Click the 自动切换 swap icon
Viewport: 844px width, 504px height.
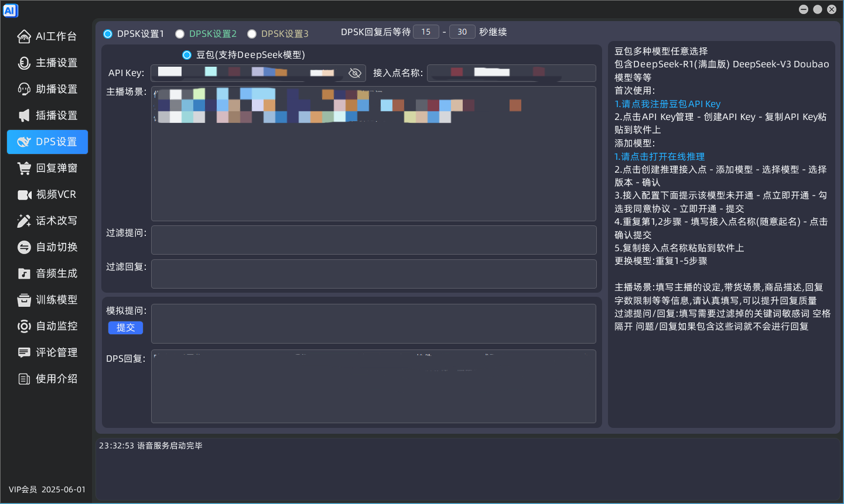pyautogui.click(x=24, y=247)
